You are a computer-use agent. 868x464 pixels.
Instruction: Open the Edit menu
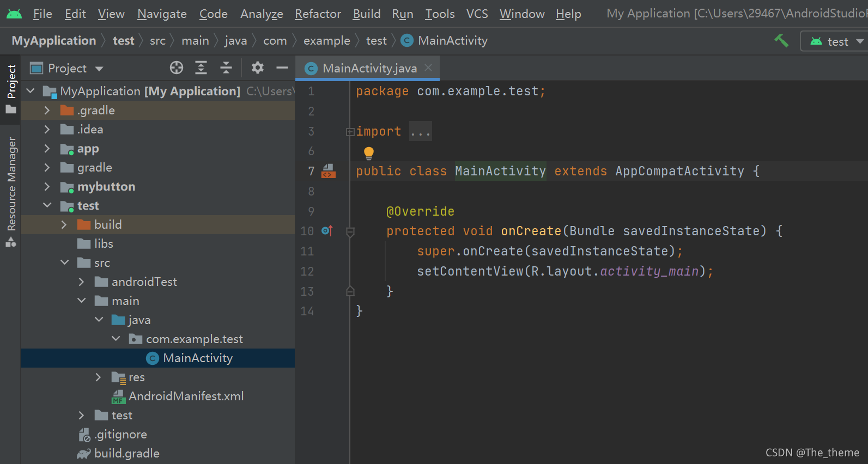(75, 14)
